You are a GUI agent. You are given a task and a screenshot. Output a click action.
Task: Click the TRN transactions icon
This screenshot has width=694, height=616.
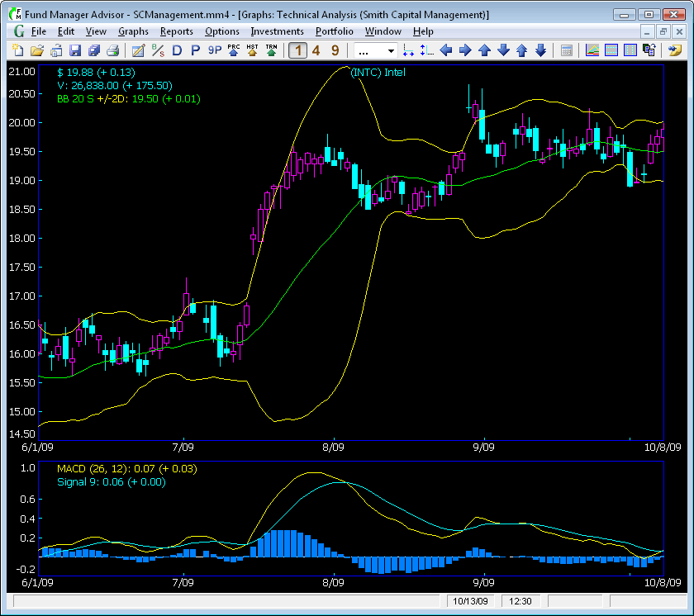point(271,50)
